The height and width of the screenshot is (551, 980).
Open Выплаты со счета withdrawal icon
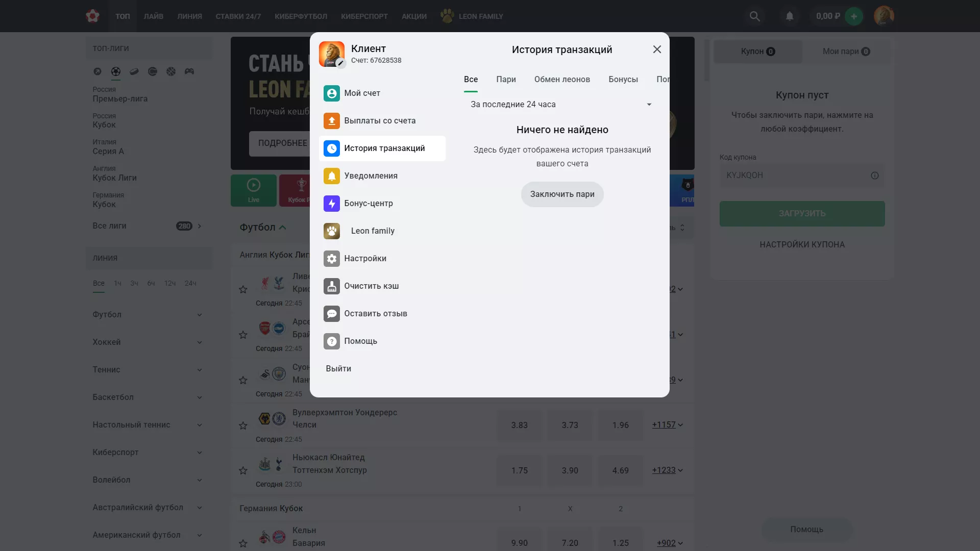[x=332, y=121]
